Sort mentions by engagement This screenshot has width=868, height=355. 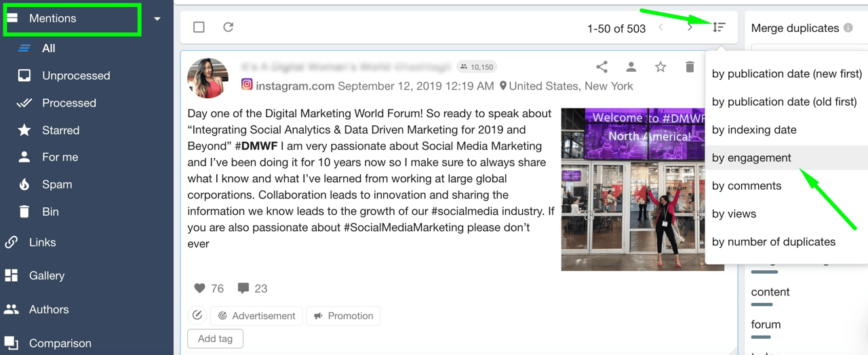click(x=787, y=158)
